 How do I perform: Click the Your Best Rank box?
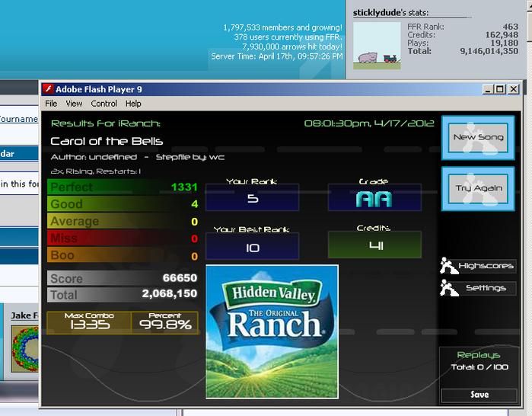[252, 246]
